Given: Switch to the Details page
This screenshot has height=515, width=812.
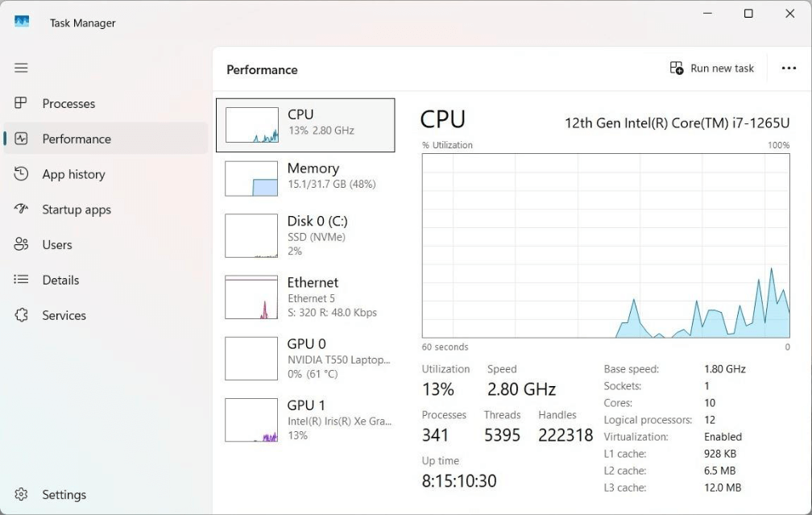Looking at the screenshot, I should [x=60, y=280].
